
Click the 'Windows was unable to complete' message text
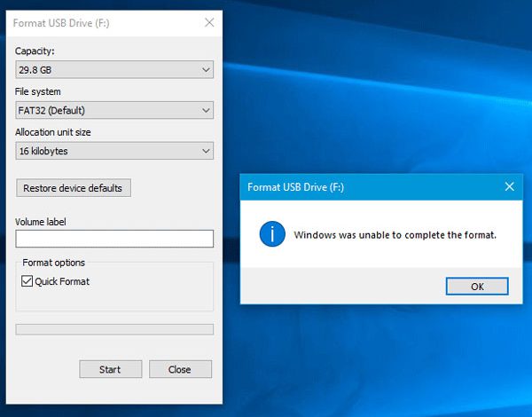coord(395,235)
